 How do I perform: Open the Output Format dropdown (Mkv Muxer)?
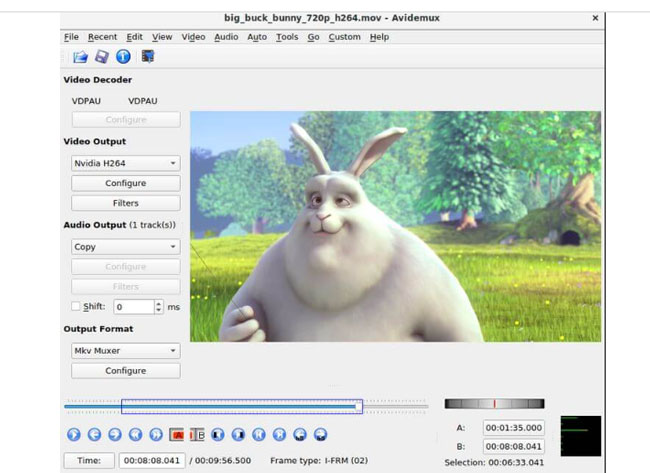[x=126, y=351]
